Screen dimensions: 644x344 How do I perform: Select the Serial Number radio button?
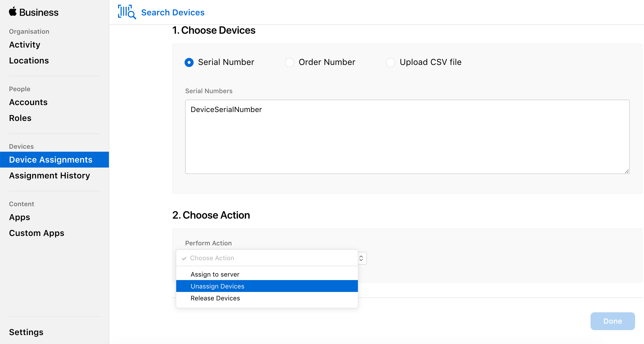(x=189, y=62)
